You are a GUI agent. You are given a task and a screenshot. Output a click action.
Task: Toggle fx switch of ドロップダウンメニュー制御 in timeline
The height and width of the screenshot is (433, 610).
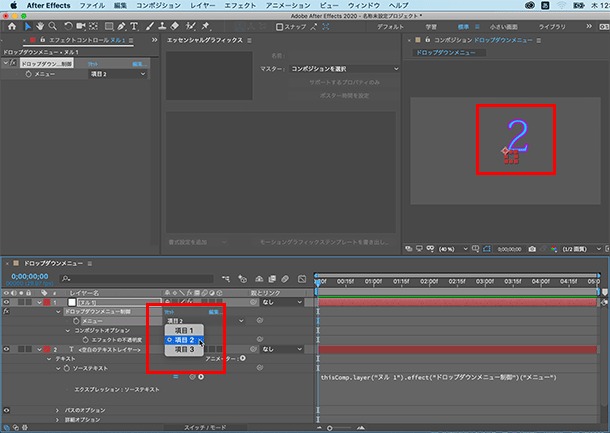(6, 311)
